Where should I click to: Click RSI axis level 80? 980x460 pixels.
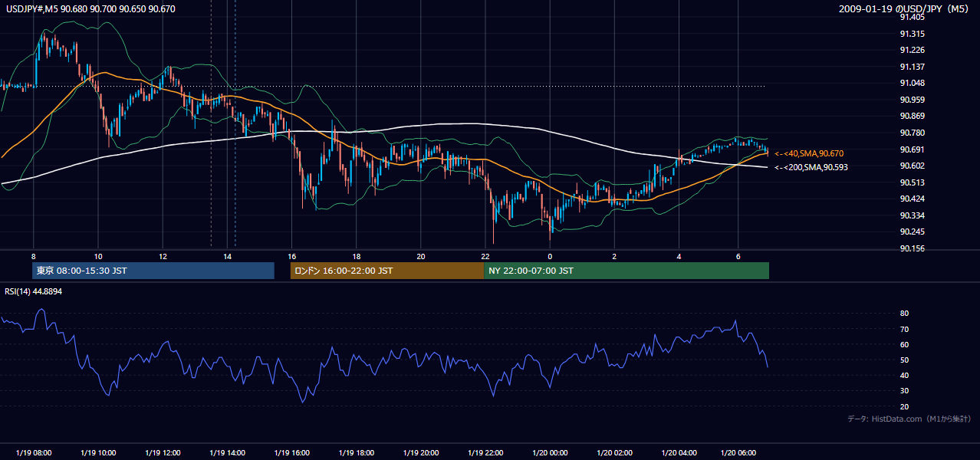click(x=905, y=314)
